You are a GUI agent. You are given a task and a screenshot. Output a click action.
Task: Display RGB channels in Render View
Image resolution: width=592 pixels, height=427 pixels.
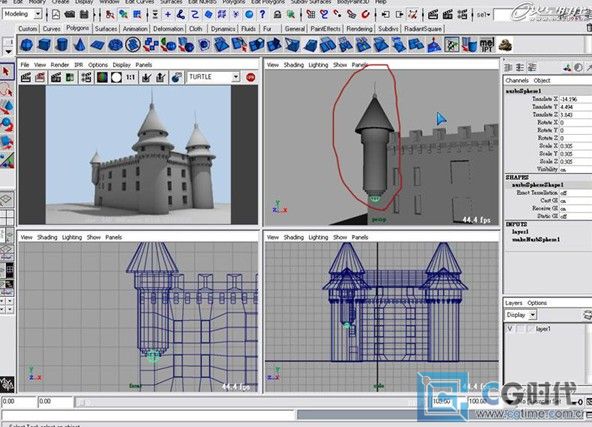pos(102,77)
